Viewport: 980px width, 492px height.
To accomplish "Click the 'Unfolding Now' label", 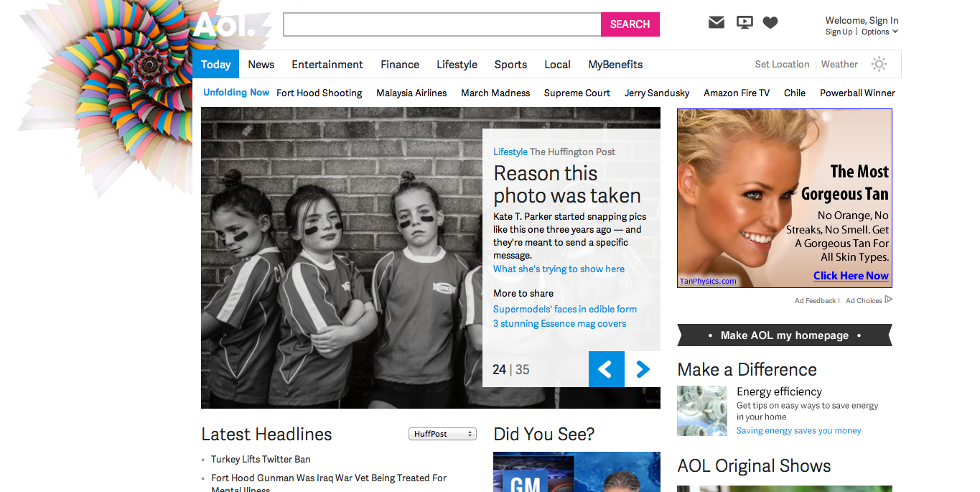I will coord(236,92).
